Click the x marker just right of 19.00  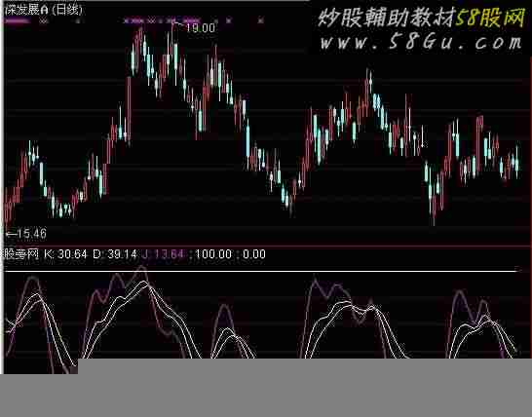coord(229,21)
